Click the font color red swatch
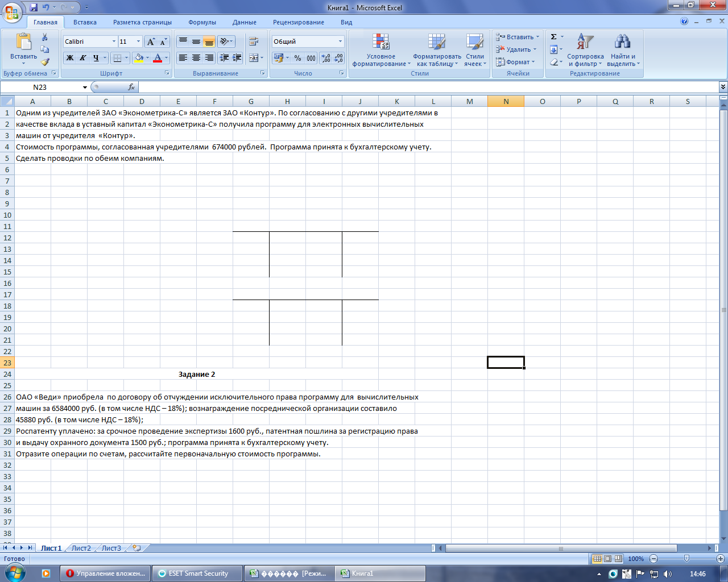728x582 pixels. pyautogui.click(x=158, y=58)
